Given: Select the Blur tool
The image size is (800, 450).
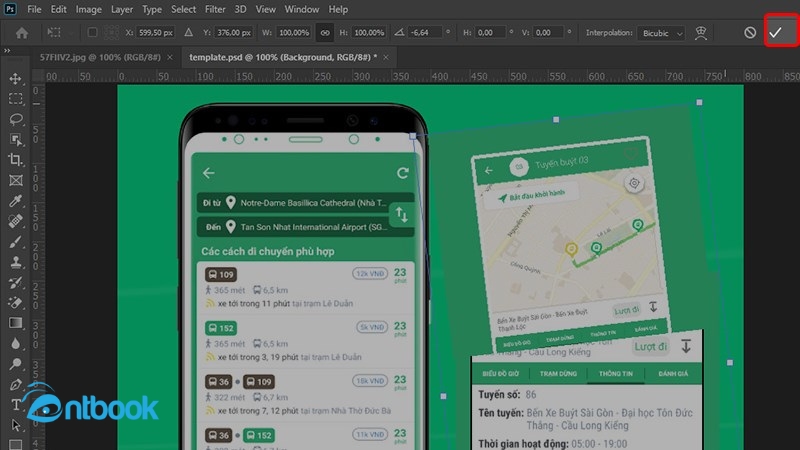Looking at the screenshot, I should (15, 343).
